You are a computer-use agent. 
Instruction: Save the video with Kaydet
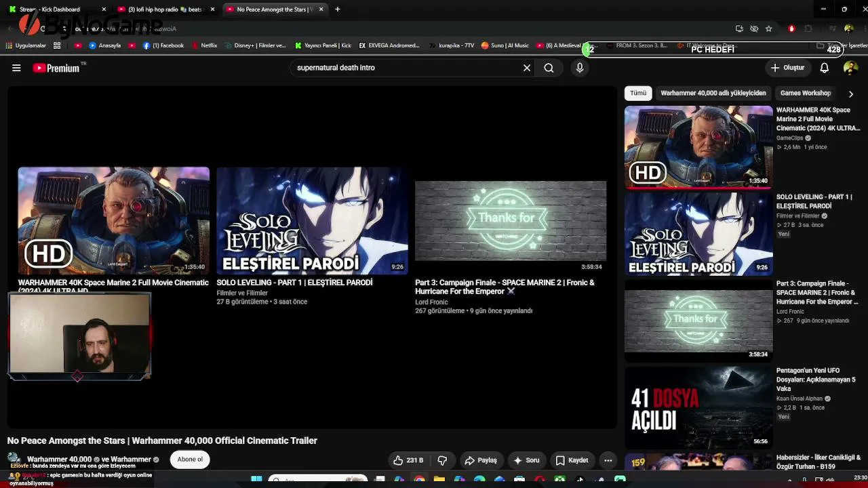pos(572,460)
